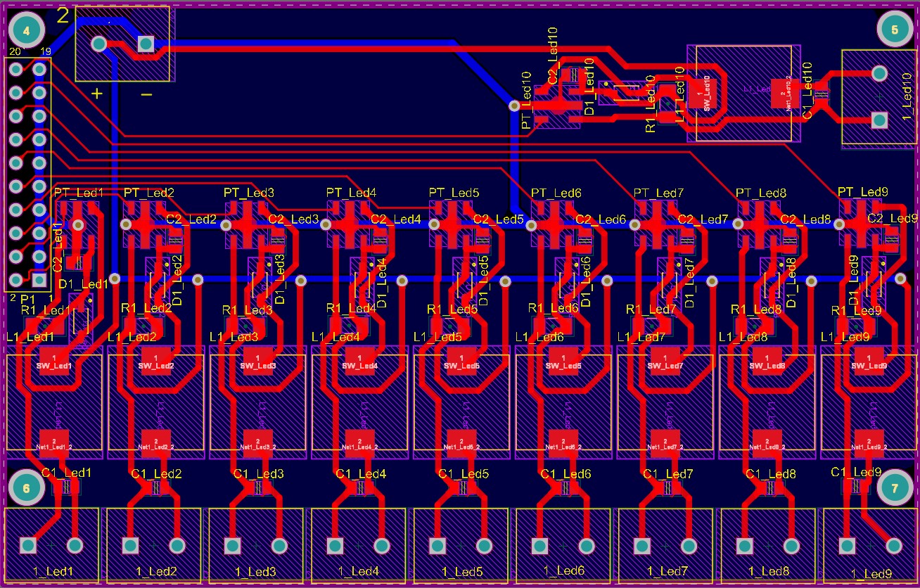This screenshot has width=920, height=588.
Task: Click the SW_Led1 inductor pad
Action: pos(53,362)
